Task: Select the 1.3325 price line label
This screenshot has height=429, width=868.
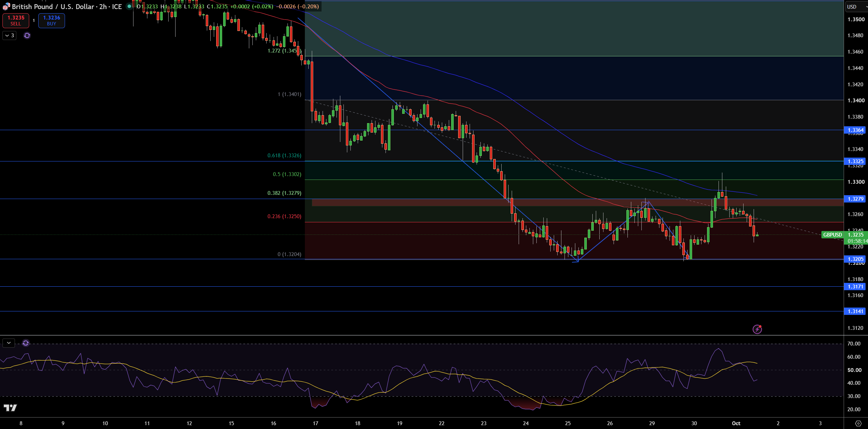Action: pyautogui.click(x=855, y=161)
